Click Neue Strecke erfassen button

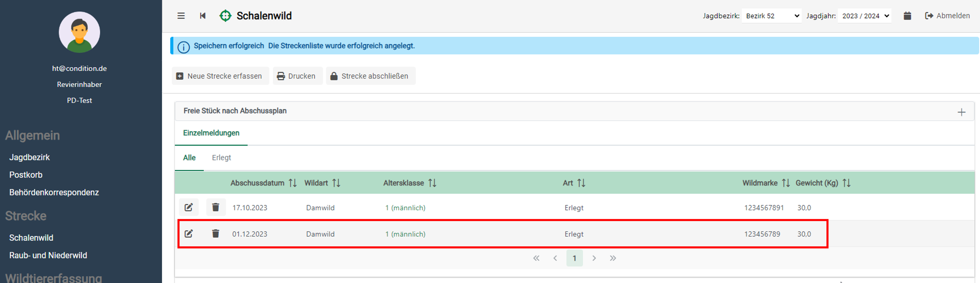tap(220, 76)
